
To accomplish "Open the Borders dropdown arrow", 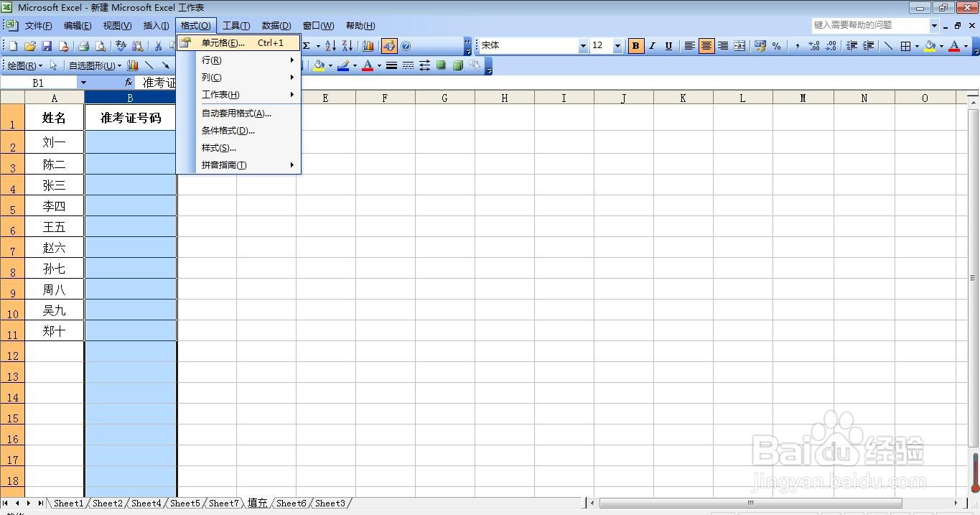I will pyautogui.click(x=917, y=46).
